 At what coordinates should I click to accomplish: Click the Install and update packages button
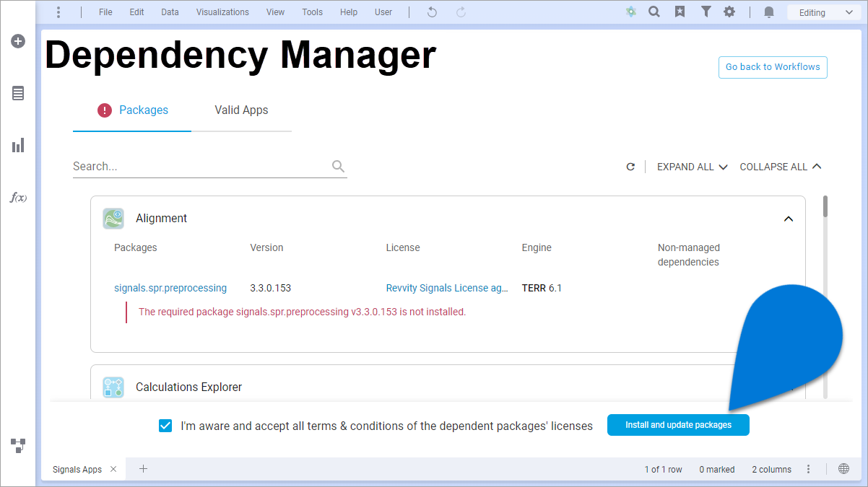(678, 425)
